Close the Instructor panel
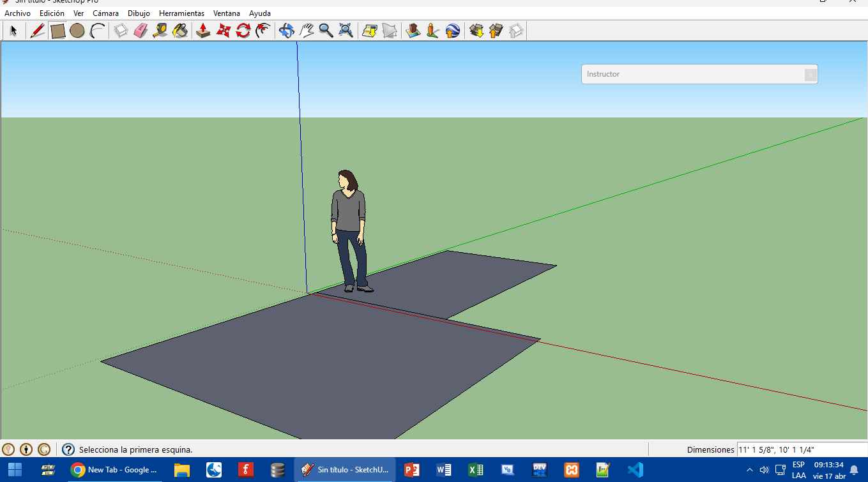 pyautogui.click(x=810, y=75)
